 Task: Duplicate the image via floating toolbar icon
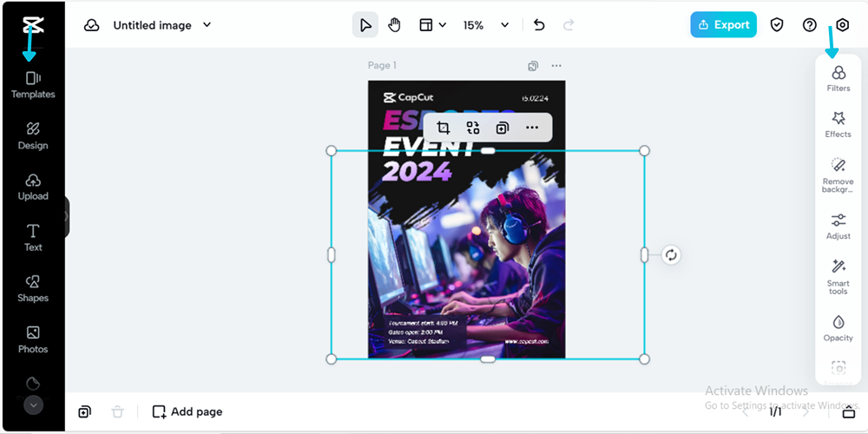point(502,128)
